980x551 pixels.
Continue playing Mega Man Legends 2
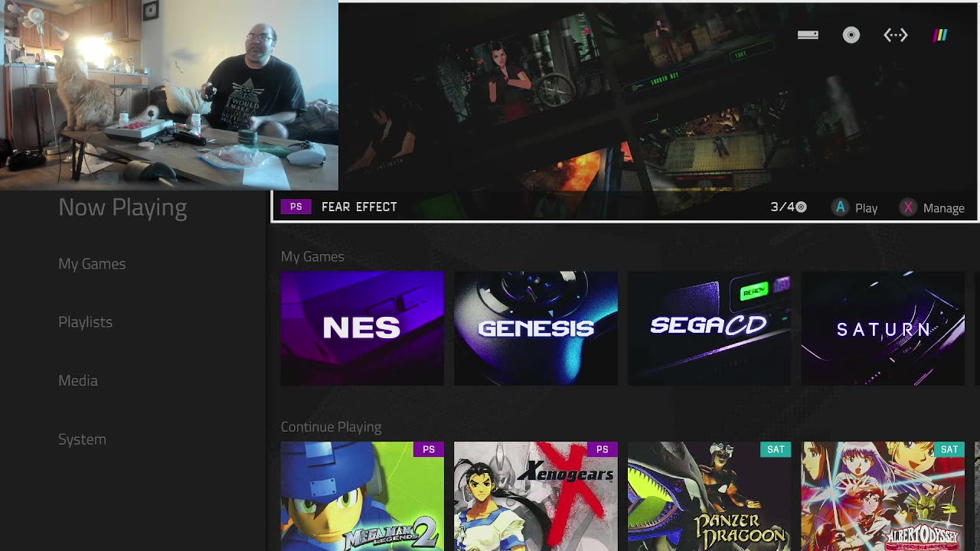click(x=362, y=496)
